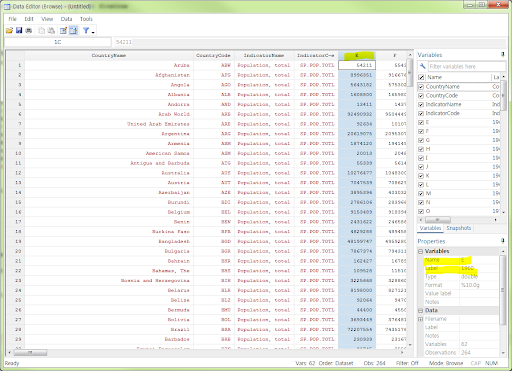Viewport: 512px width, 371px height.
Task: Click the CountryCode column header
Action: (x=213, y=55)
